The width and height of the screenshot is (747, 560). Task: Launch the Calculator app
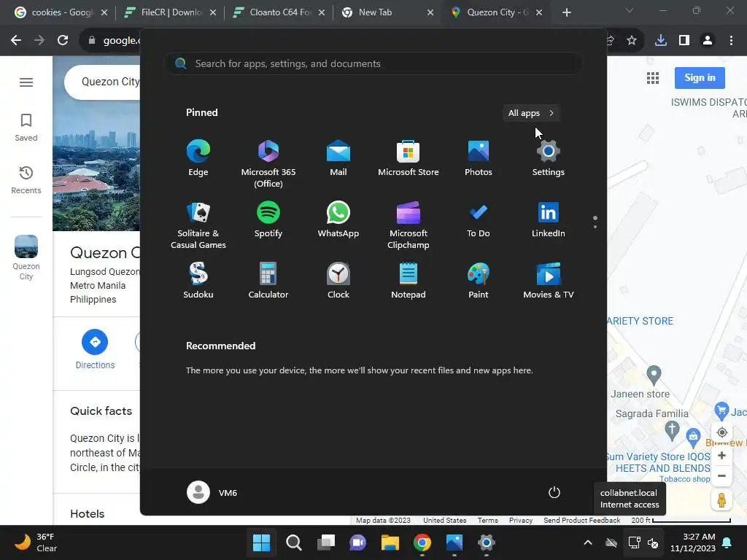[268, 281]
